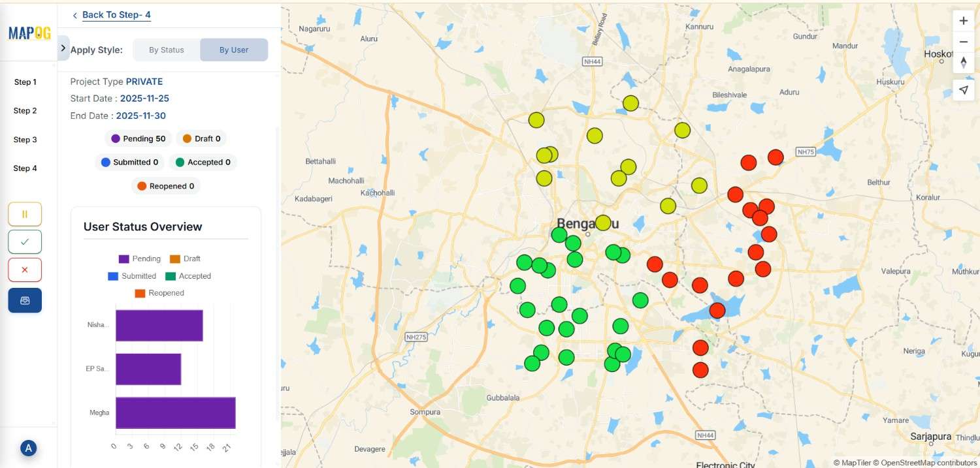Click the Pending 50 status chip
980x468 pixels.
click(x=138, y=138)
